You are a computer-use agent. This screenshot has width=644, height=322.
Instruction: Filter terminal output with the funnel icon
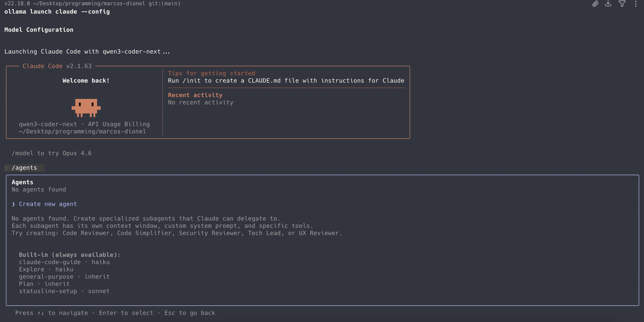[x=622, y=4]
